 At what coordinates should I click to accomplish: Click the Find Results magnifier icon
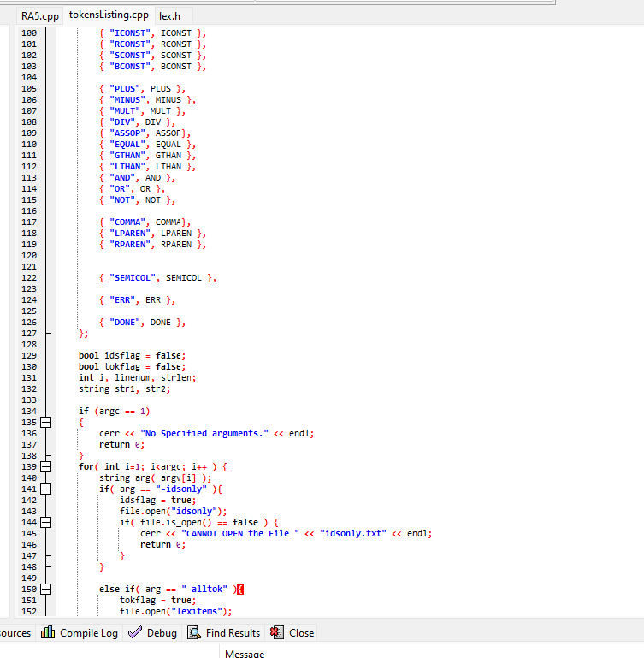point(194,632)
